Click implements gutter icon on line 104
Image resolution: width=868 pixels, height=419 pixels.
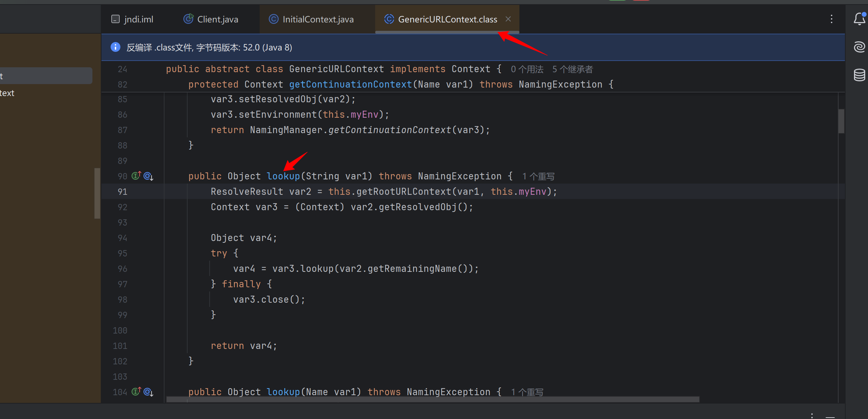[x=136, y=391]
